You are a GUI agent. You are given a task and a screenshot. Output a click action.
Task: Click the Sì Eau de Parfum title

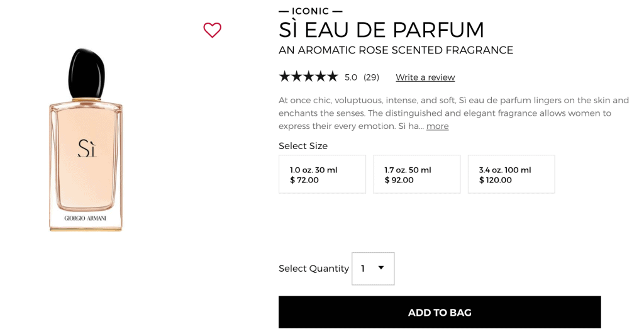pyautogui.click(x=381, y=30)
